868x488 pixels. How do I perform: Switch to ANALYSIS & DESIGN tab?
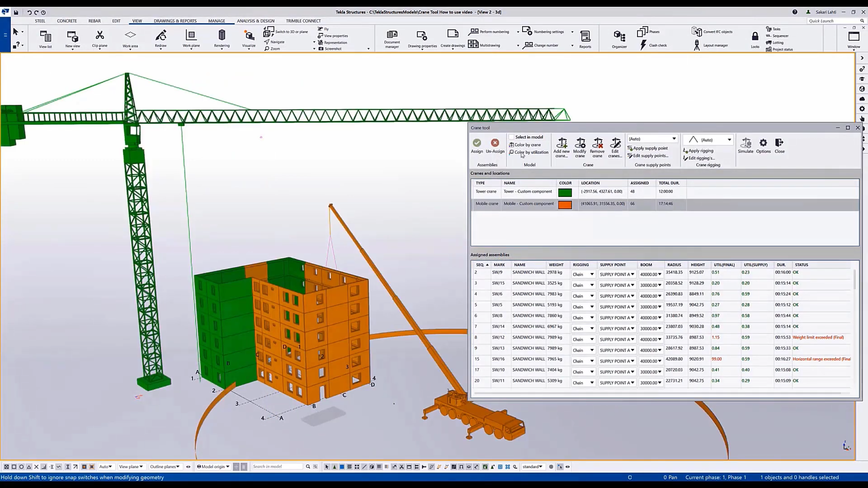coord(255,21)
